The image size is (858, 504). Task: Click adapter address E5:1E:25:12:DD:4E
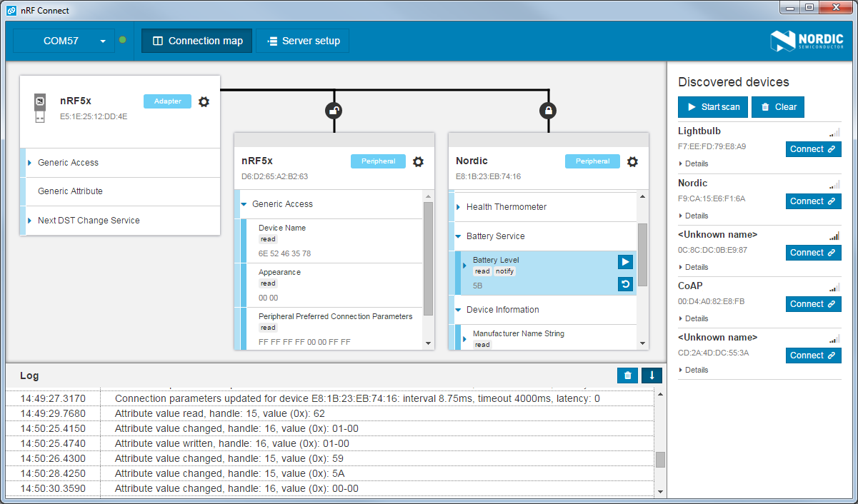pos(94,116)
